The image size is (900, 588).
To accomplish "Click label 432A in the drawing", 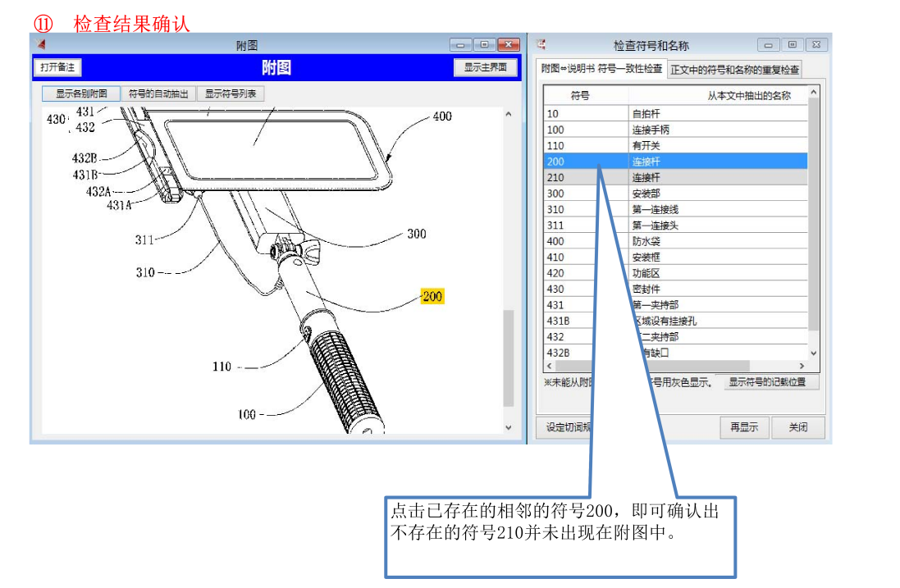I will (x=98, y=192).
